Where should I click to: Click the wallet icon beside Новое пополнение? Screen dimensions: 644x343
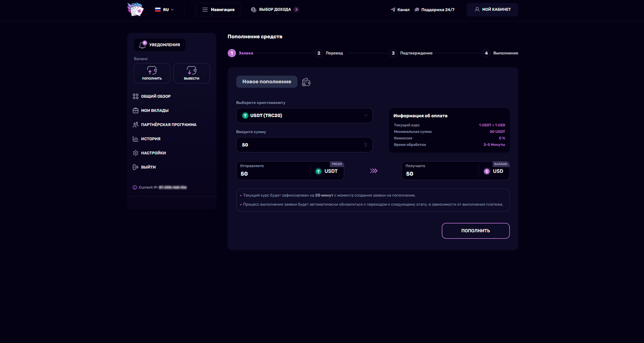tap(306, 82)
